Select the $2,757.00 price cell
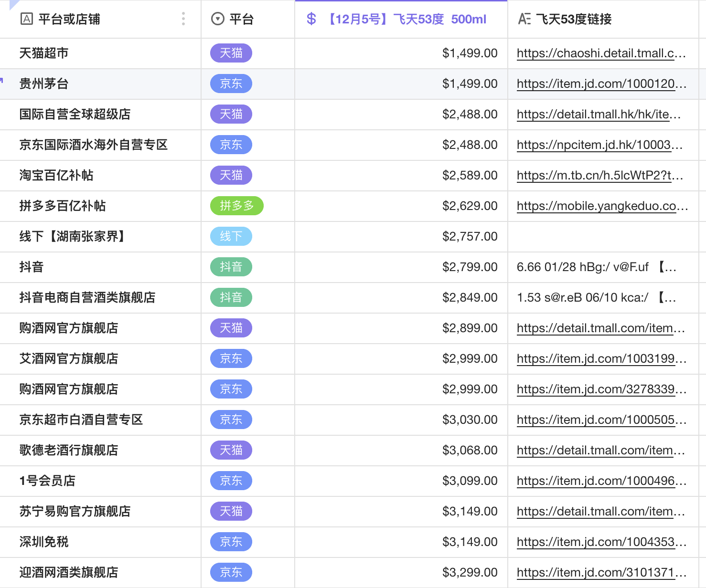 (x=401, y=237)
